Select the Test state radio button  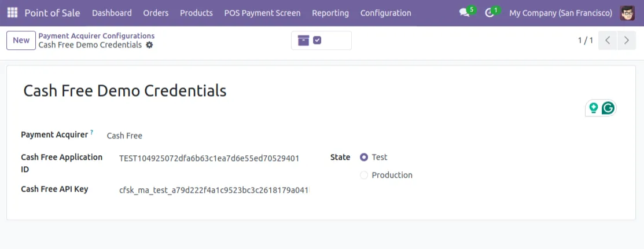coord(364,158)
